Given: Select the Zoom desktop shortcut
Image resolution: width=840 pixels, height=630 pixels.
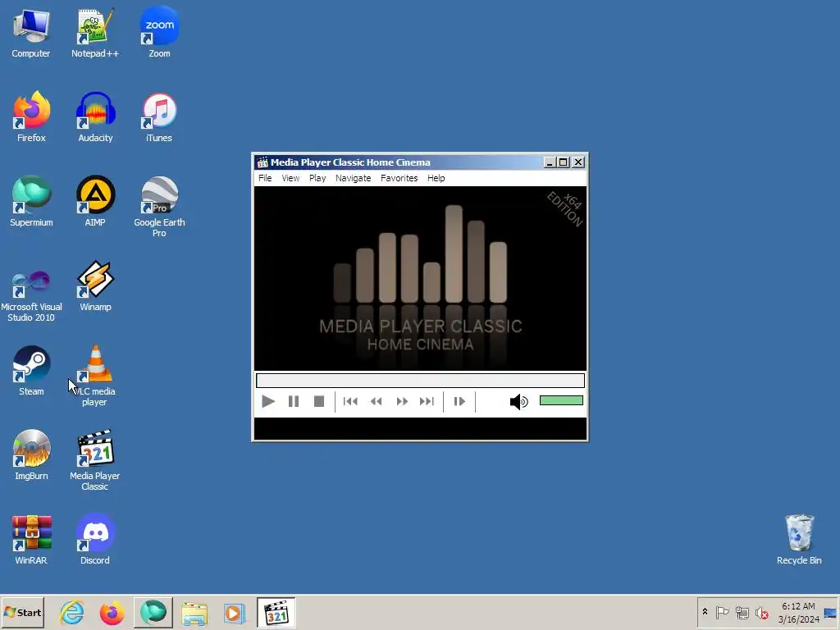Looking at the screenshot, I should pos(159,33).
